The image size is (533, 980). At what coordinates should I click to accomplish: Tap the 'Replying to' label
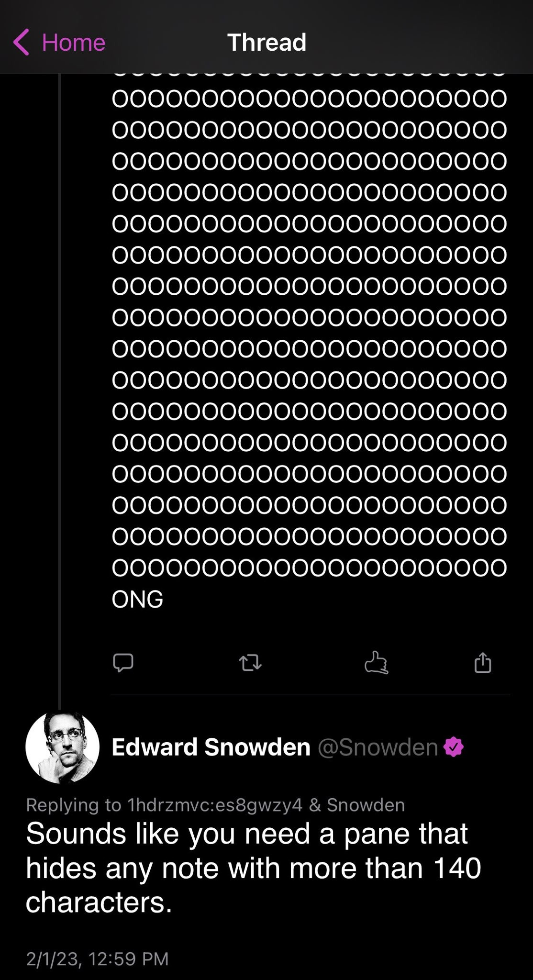(x=74, y=805)
